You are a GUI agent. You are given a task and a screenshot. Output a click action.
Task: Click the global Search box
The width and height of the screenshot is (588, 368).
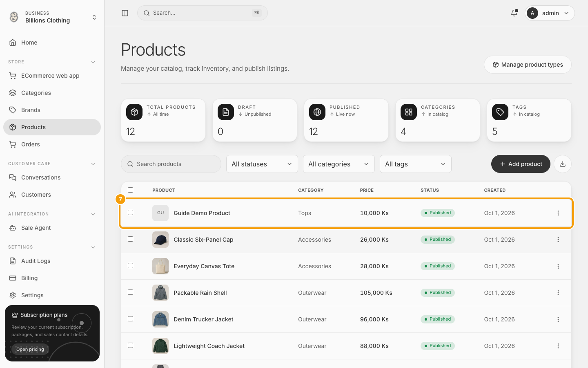click(203, 13)
